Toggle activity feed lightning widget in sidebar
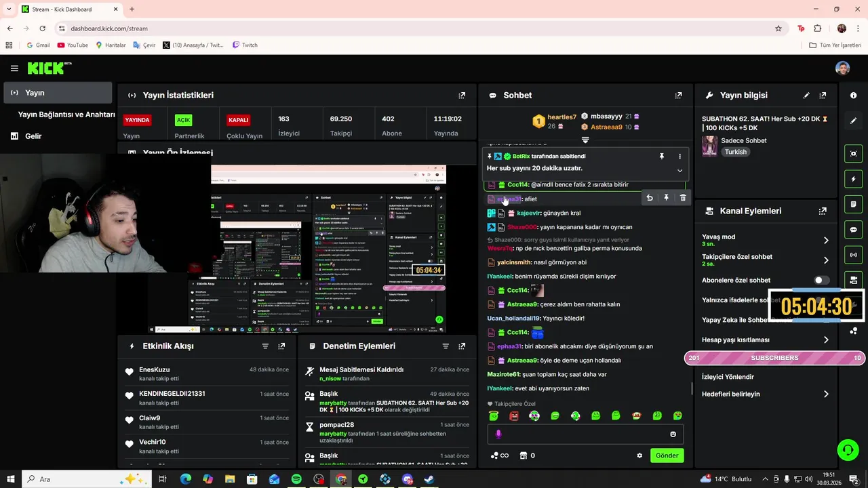 (853, 179)
